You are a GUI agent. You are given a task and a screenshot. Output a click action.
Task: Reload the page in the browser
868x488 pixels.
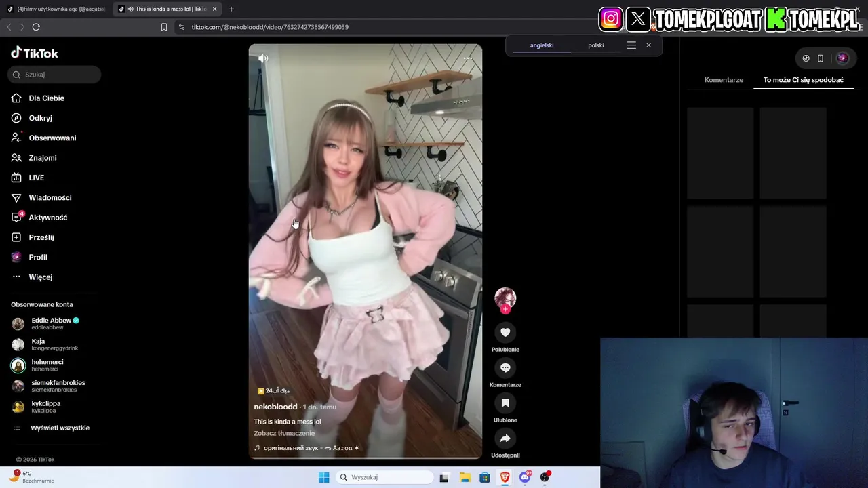tap(36, 27)
